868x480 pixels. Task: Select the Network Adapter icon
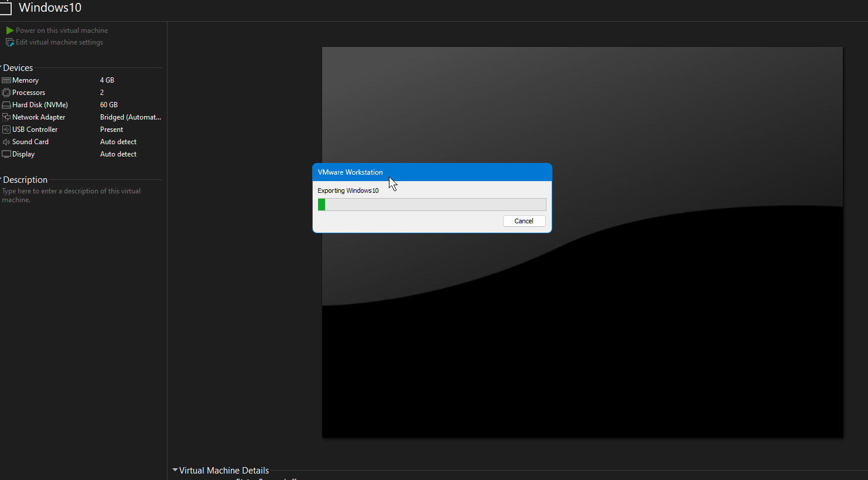[x=6, y=117]
